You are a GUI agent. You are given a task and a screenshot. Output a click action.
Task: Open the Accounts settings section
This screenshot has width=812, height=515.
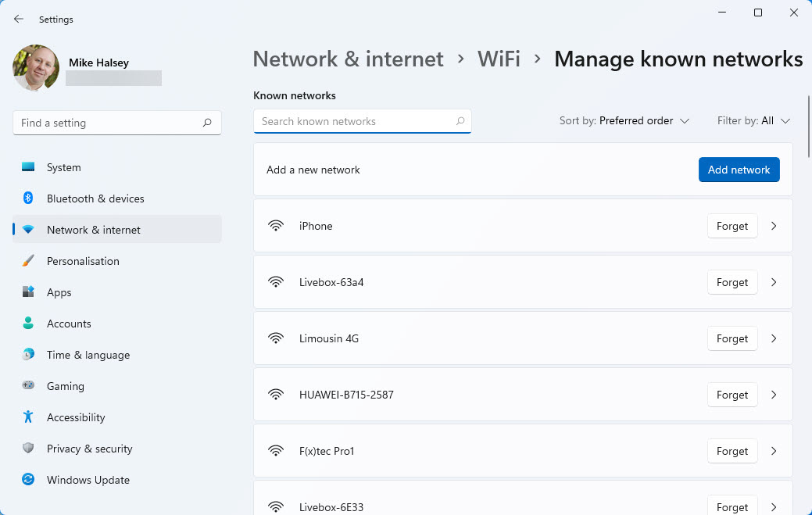[x=69, y=324]
